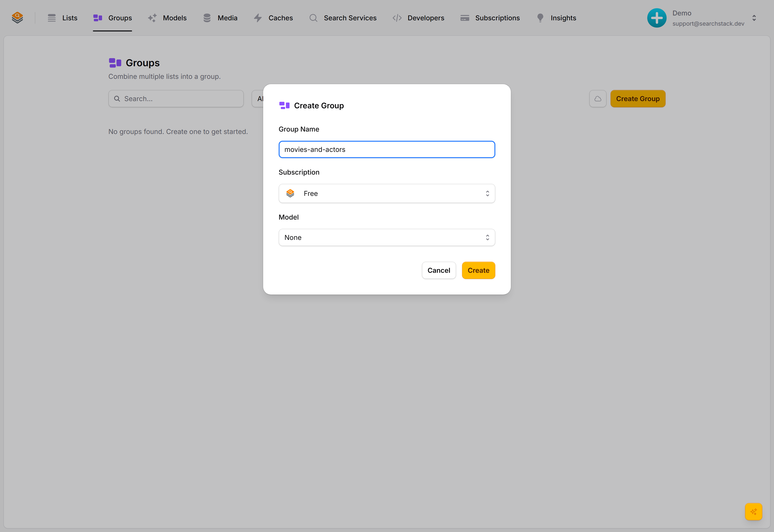The height and width of the screenshot is (532, 774).
Task: Go to the Insights tab
Action: (556, 18)
